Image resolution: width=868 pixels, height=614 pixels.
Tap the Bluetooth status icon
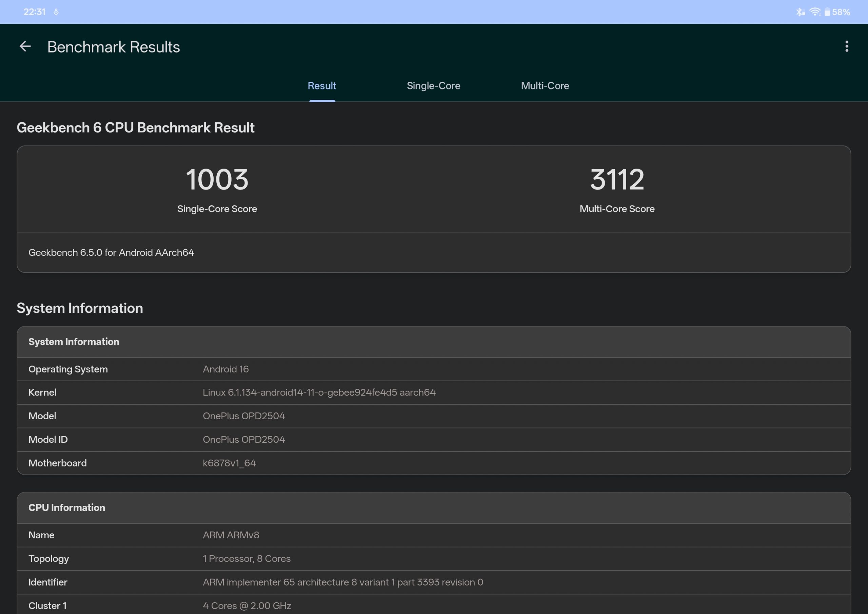[800, 12]
